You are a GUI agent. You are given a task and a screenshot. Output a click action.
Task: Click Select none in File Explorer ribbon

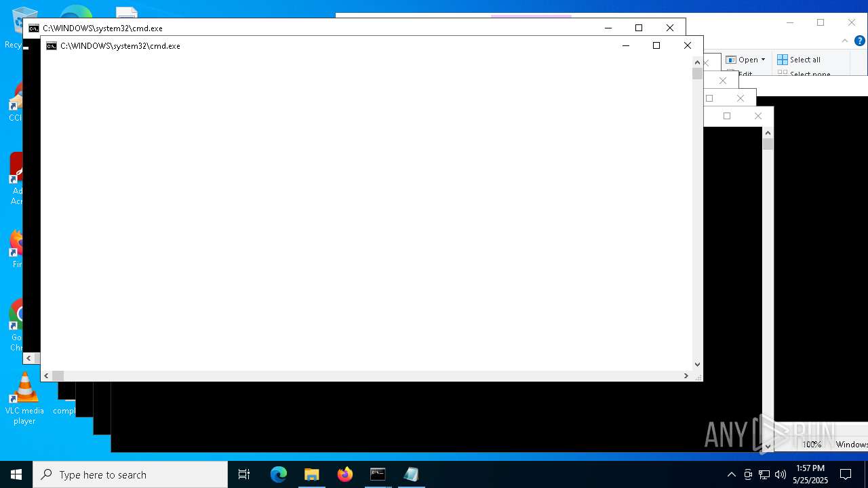804,73
